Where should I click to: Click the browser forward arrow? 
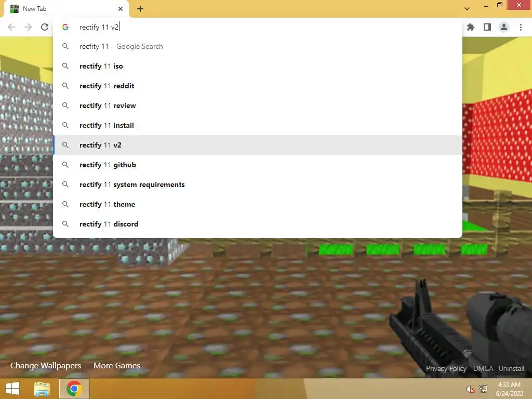[x=28, y=27]
